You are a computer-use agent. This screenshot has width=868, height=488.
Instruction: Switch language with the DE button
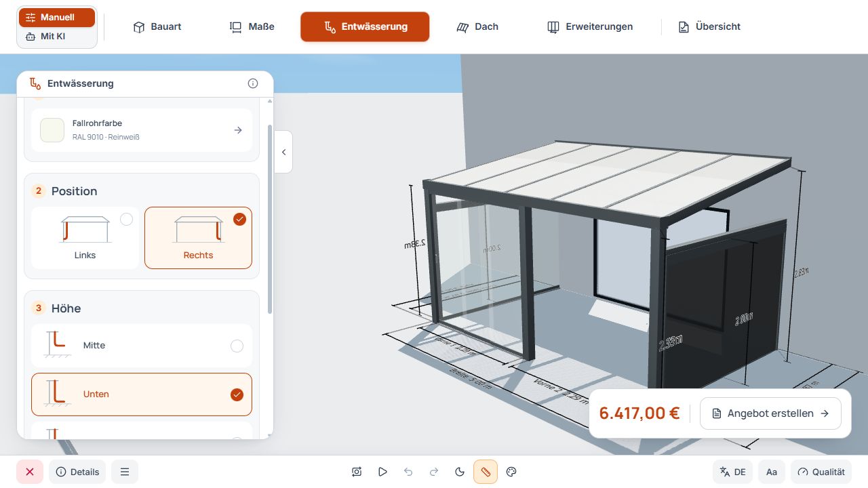(x=732, y=472)
